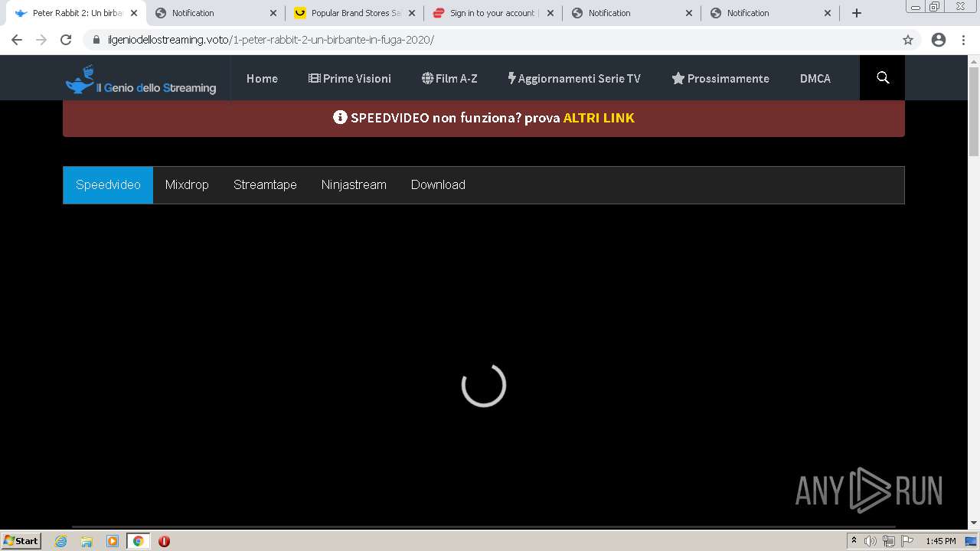Click the volume speaker tray icon
The image size is (980, 551).
[x=871, y=541]
